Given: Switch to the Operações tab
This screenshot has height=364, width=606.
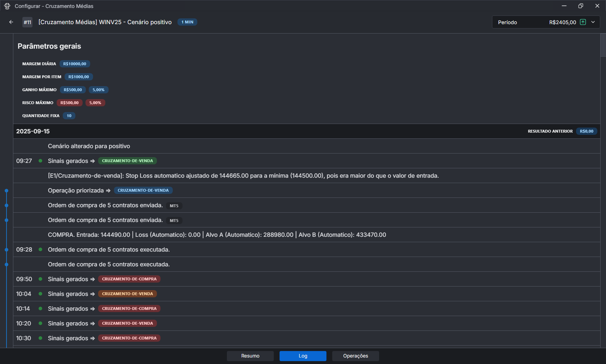Looking at the screenshot, I should 355,356.
